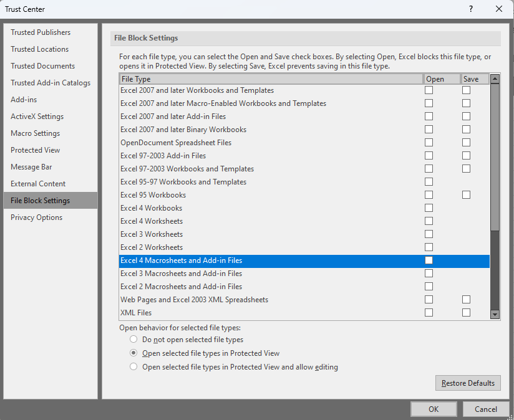
Task: Check Save for Excel 97-2003 Add-in Files
Action: tap(466, 156)
